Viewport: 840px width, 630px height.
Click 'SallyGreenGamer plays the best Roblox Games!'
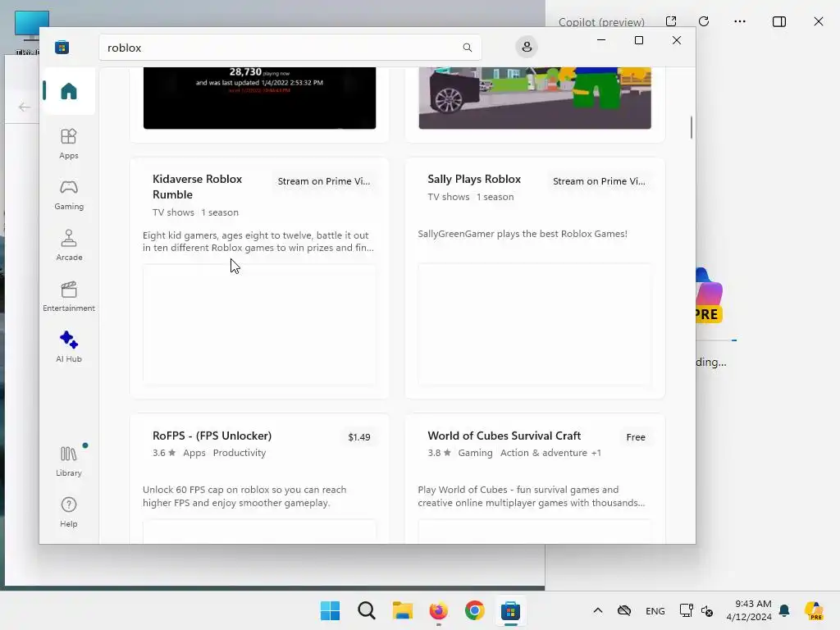(x=523, y=234)
